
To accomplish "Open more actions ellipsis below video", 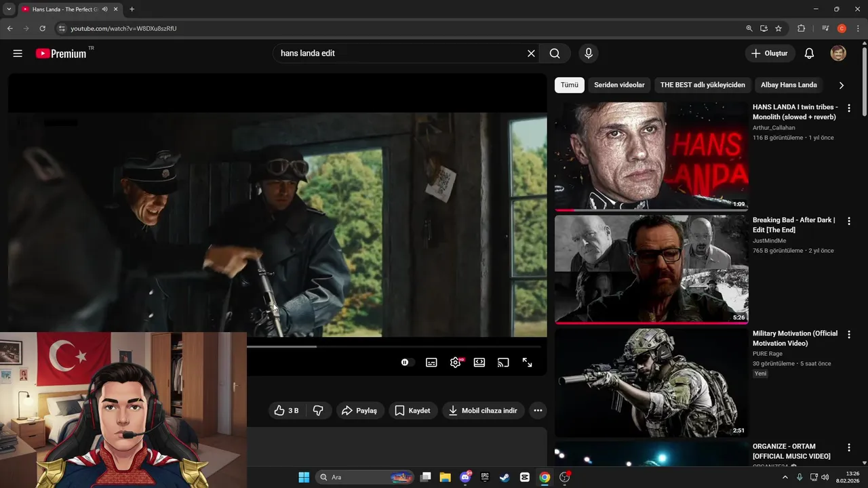I will pos(538,411).
